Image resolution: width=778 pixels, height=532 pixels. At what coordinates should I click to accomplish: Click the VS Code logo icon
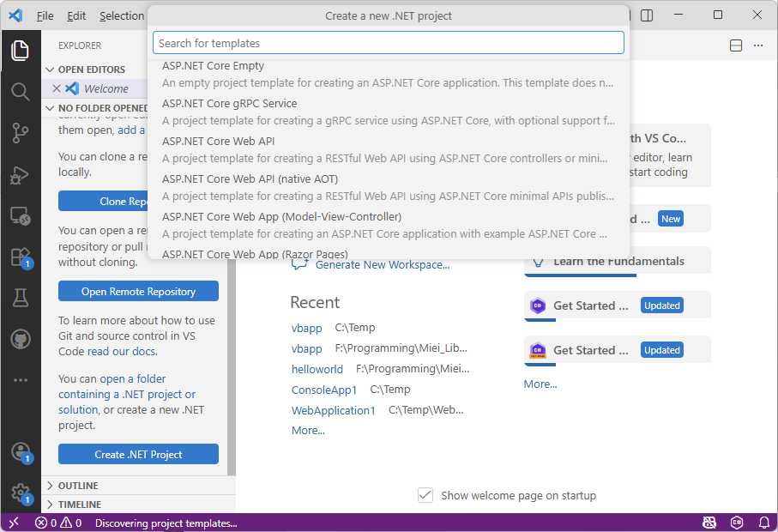[16, 15]
